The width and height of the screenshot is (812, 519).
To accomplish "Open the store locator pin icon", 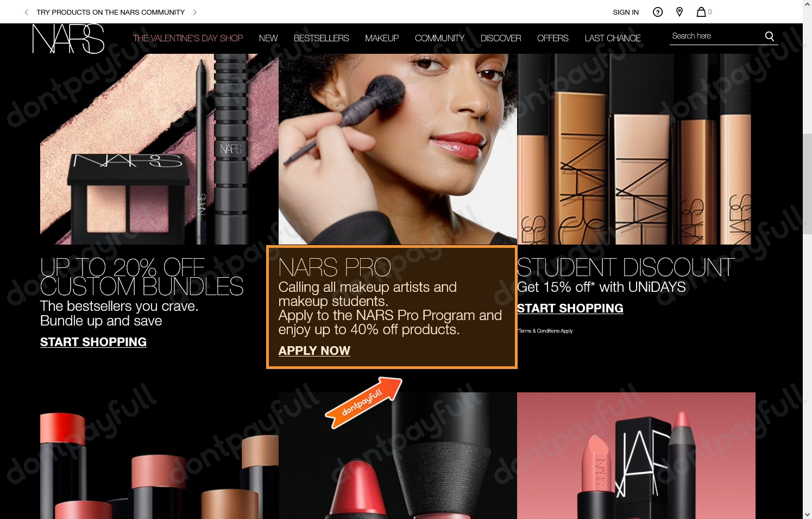I will click(679, 12).
